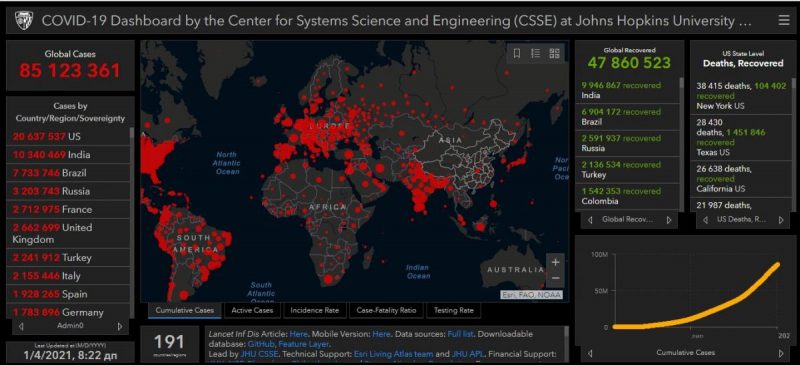Click the 'Global Recov...' pager label

(x=628, y=220)
